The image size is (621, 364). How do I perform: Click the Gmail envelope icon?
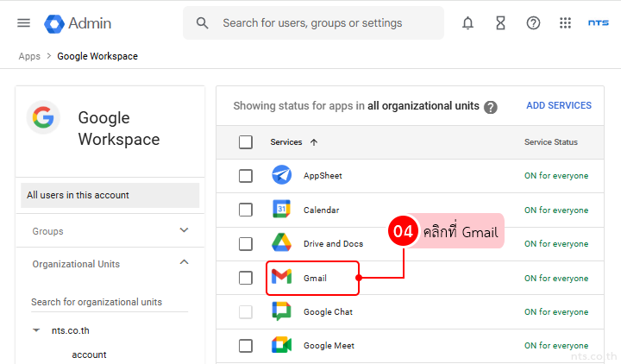(281, 277)
